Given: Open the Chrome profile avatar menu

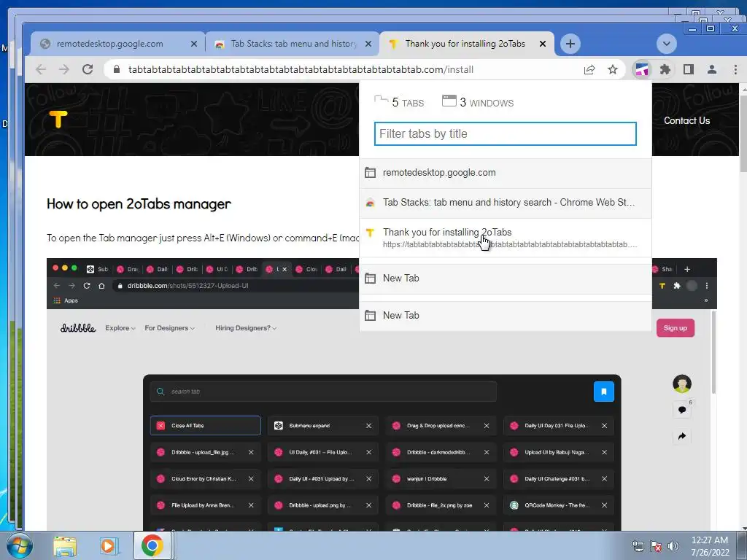Looking at the screenshot, I should tap(712, 69).
